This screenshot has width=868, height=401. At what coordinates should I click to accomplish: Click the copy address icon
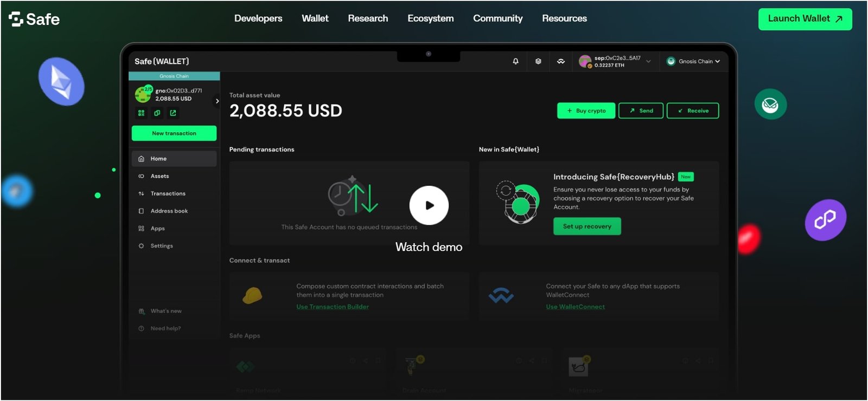pyautogui.click(x=157, y=113)
